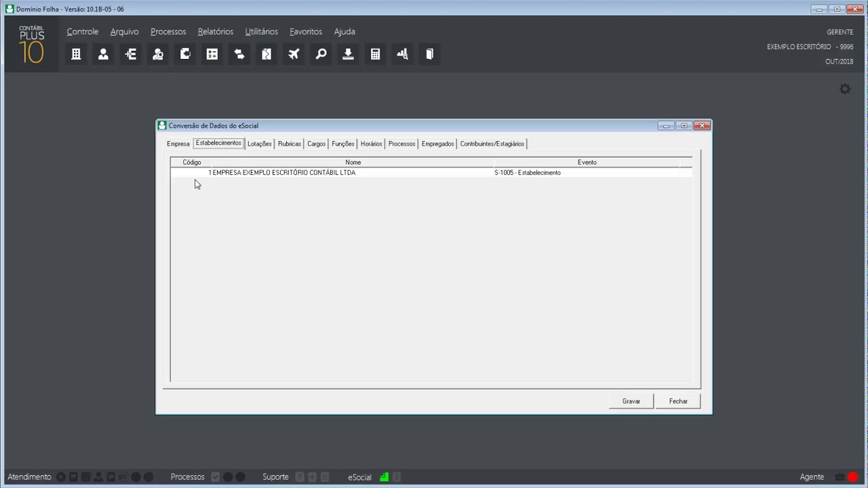Open the Relatórios menu
The image size is (868, 488).
click(x=216, y=32)
